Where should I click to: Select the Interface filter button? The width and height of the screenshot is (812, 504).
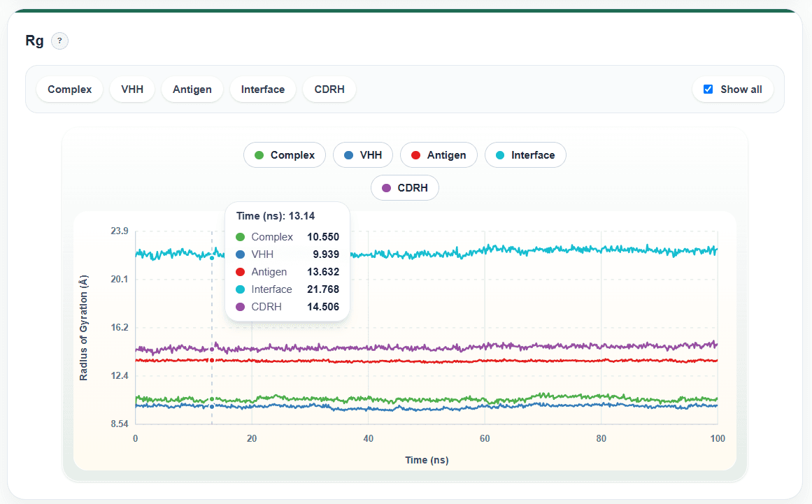[262, 89]
